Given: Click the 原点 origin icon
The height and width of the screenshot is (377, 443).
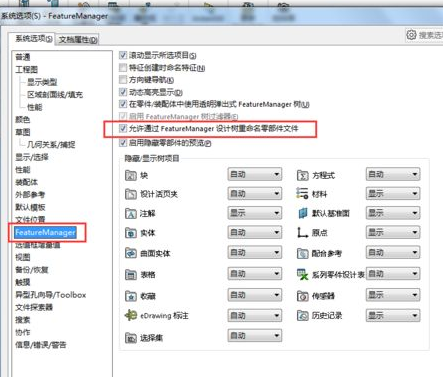Looking at the screenshot, I should coord(302,232).
